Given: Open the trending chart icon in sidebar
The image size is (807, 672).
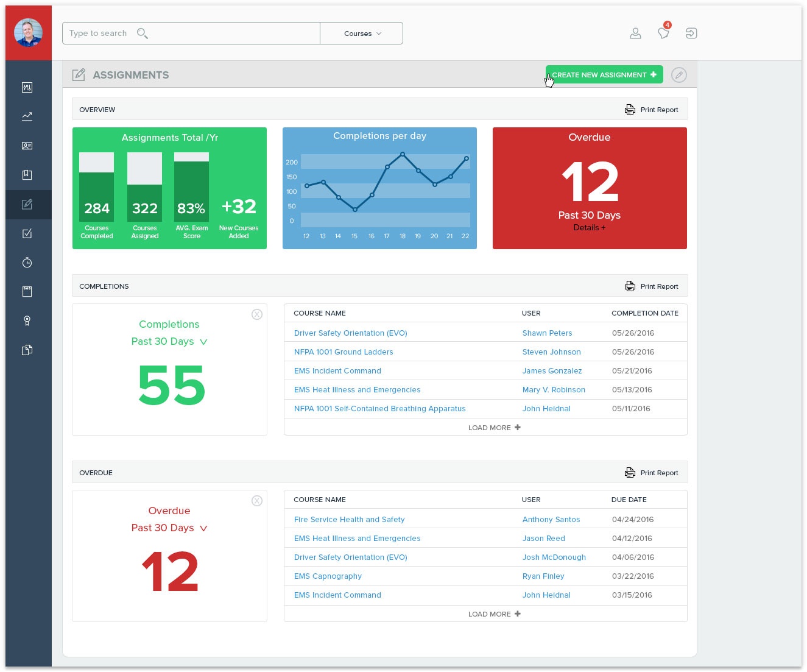Looking at the screenshot, I should [x=27, y=116].
